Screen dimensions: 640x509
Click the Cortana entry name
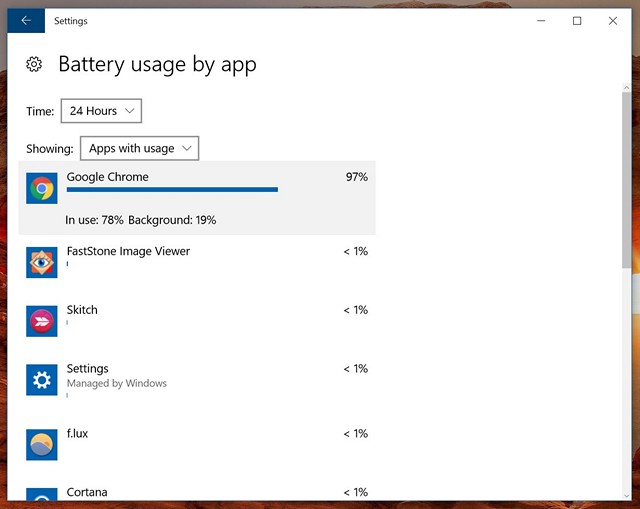87,492
